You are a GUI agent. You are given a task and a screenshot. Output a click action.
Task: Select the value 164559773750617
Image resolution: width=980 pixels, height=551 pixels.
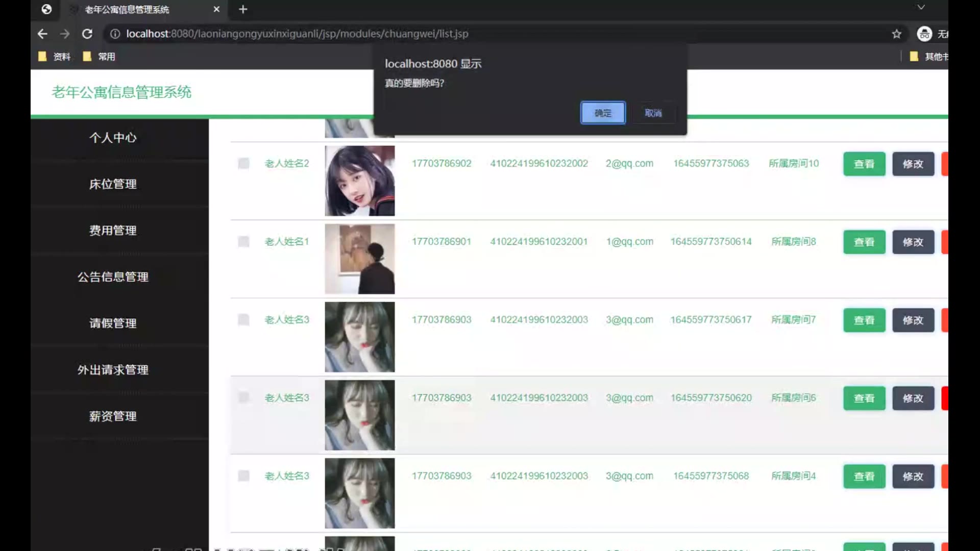[x=711, y=319]
